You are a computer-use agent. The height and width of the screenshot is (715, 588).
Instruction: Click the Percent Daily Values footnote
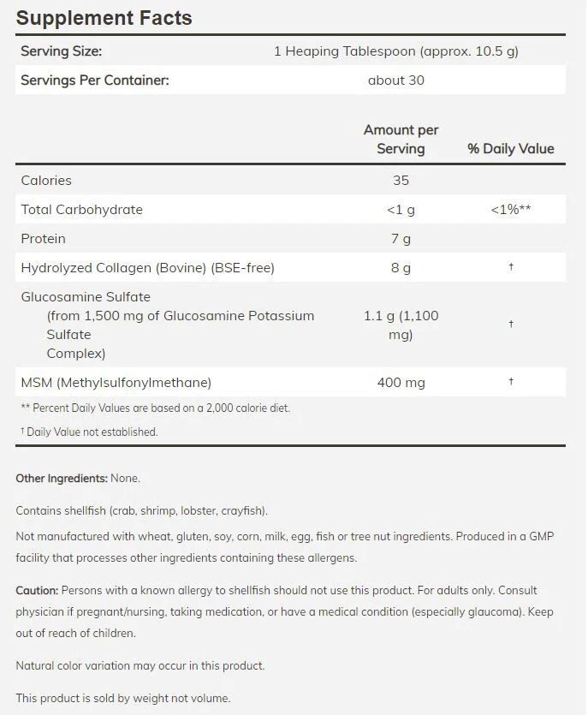156,408
